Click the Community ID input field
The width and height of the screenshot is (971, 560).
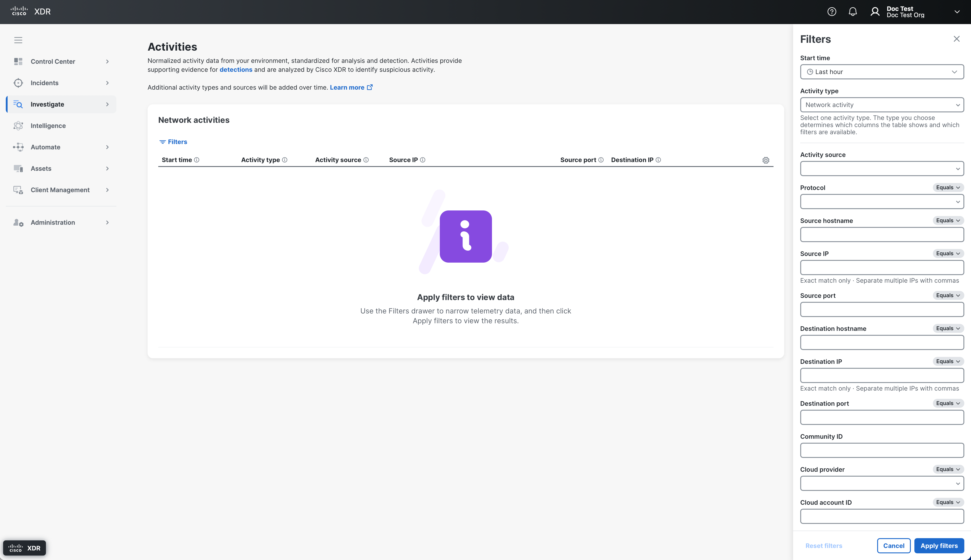882,450
